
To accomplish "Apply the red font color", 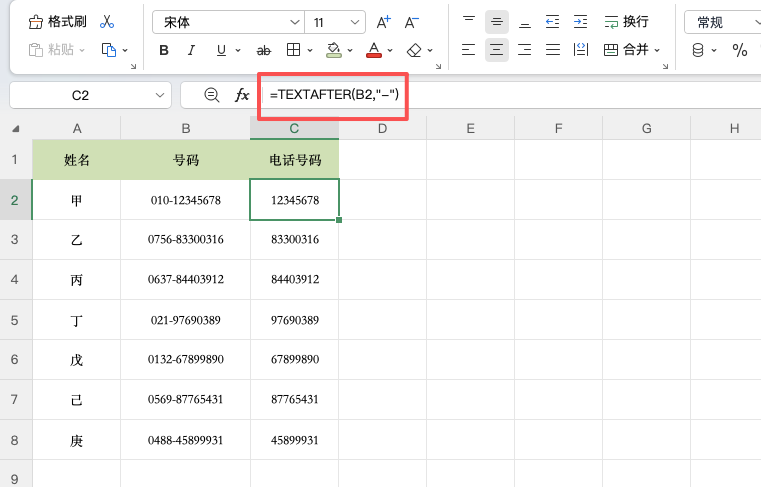I will (374, 50).
